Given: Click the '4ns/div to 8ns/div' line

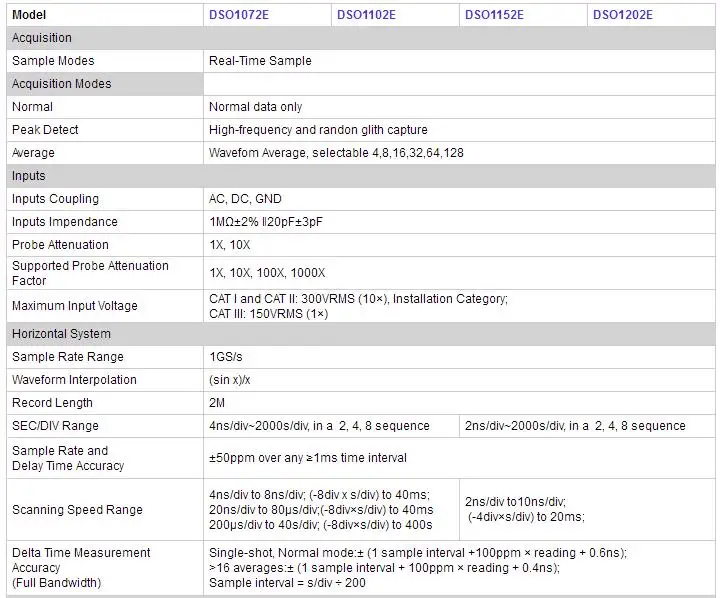Looking at the screenshot, I should coord(319,495).
